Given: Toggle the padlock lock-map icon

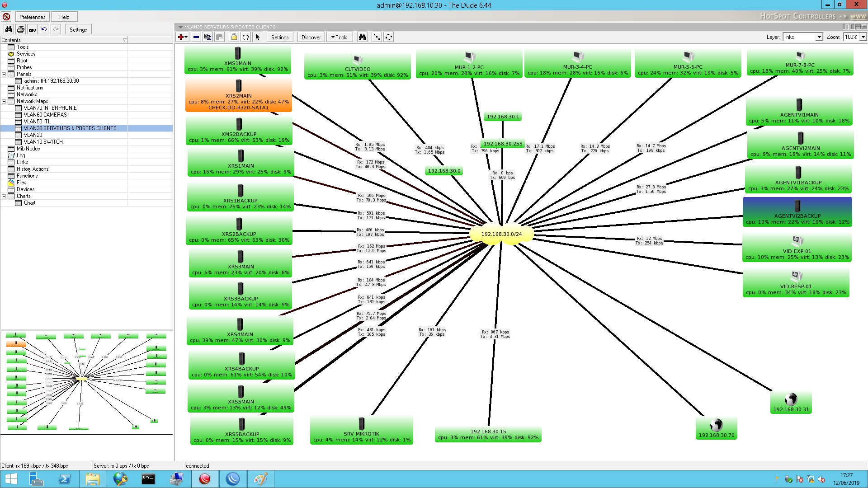Looking at the screenshot, I should coord(234,37).
